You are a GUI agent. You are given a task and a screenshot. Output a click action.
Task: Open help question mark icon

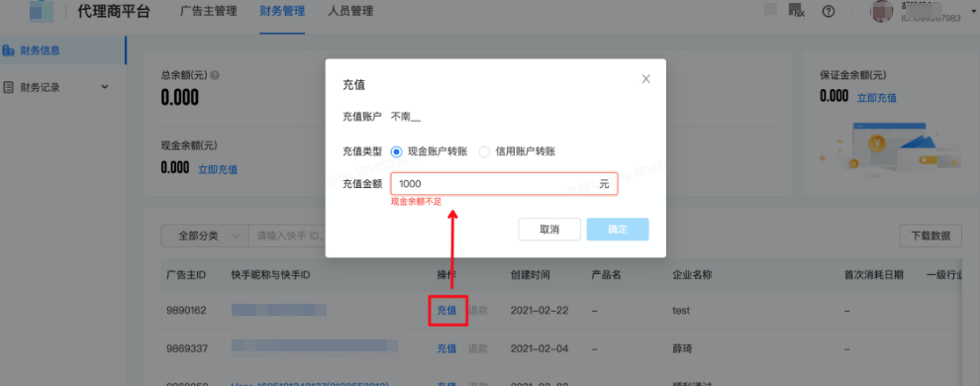829,11
